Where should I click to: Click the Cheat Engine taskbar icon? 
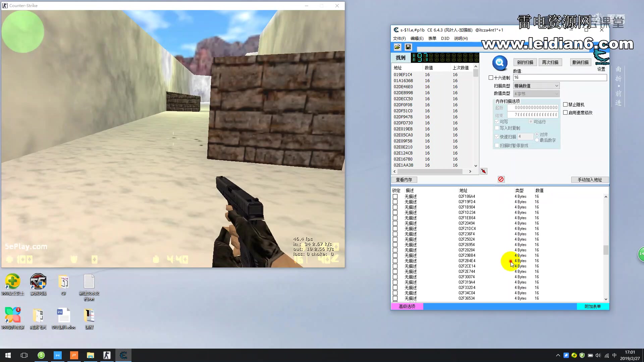pos(123,355)
